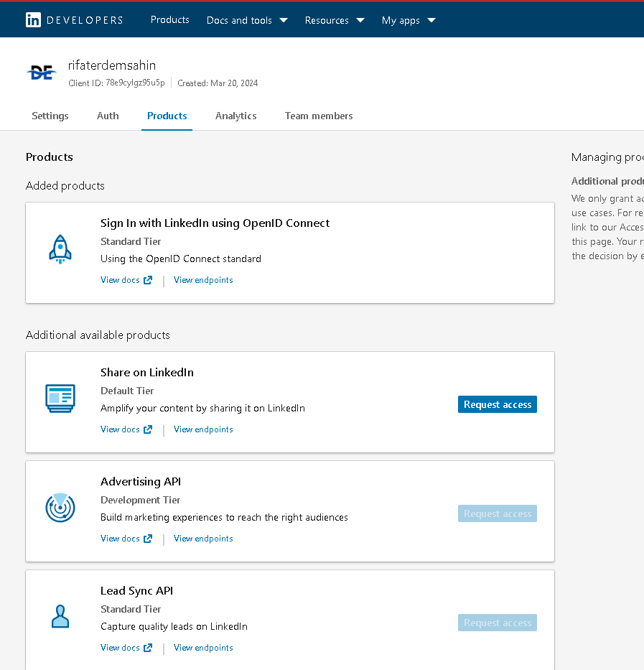
Task: Request access to Share on LinkedIn
Action: 498,404
